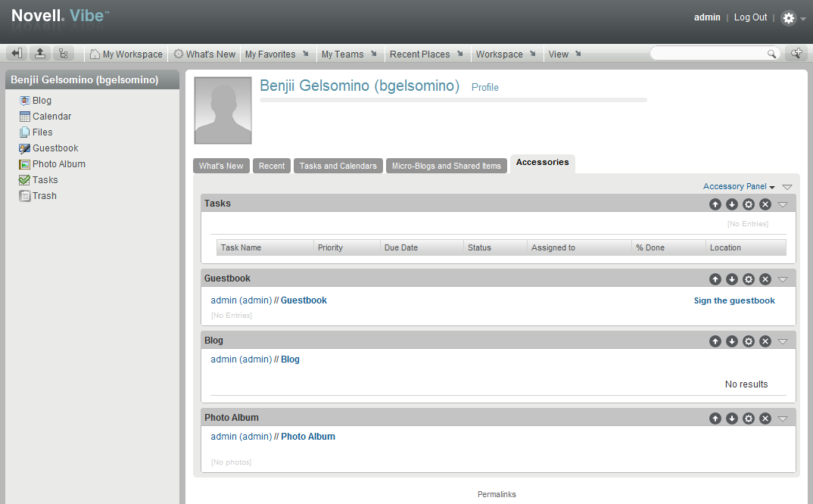Open the Trash icon in sidebar
The height and width of the screenshot is (504, 813).
[x=26, y=195]
